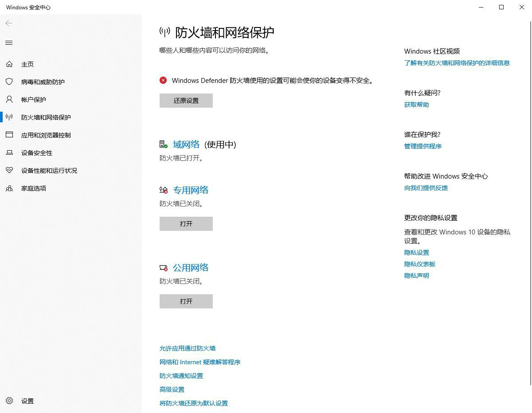Open 设备安全性 section
The width and height of the screenshot is (532, 413).
37,153
